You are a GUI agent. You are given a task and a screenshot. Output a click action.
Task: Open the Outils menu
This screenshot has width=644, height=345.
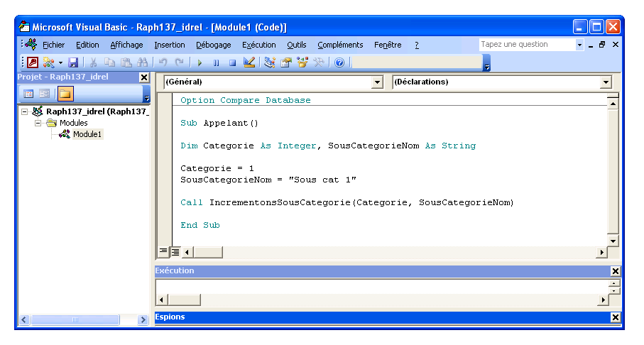(x=297, y=45)
